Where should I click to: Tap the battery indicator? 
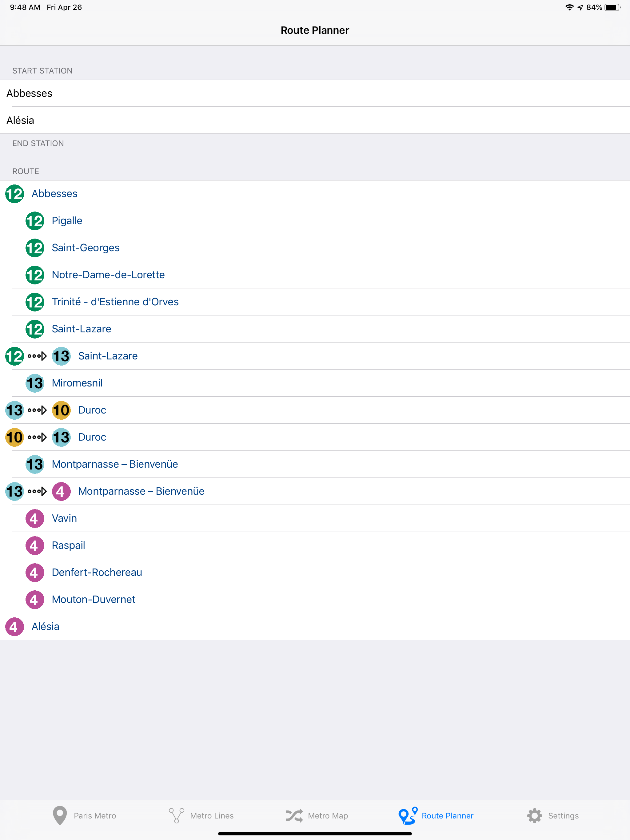click(612, 7)
